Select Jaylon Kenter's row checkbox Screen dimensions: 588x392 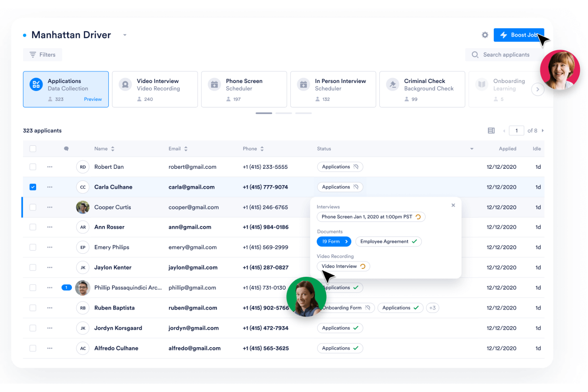tap(33, 268)
